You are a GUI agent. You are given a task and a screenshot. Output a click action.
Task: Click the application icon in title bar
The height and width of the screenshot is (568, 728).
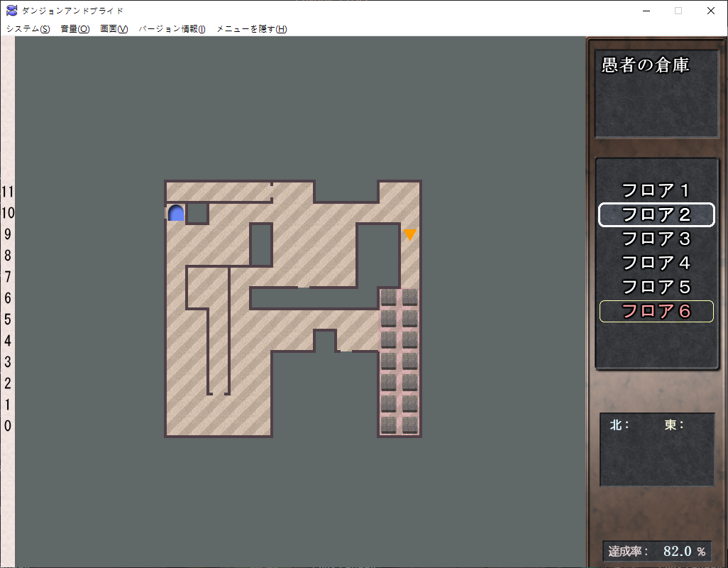pyautogui.click(x=11, y=10)
